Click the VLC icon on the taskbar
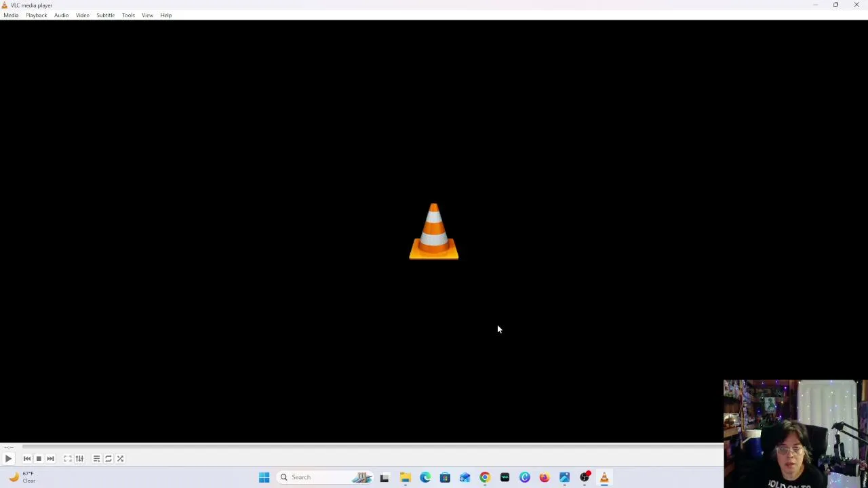Viewport: 868px width, 488px height. (x=604, y=477)
